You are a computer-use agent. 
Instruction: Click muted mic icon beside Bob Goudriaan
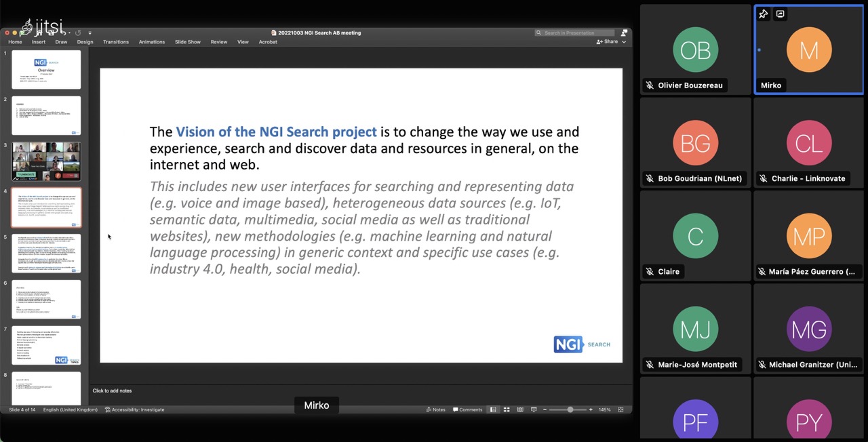pyautogui.click(x=650, y=178)
